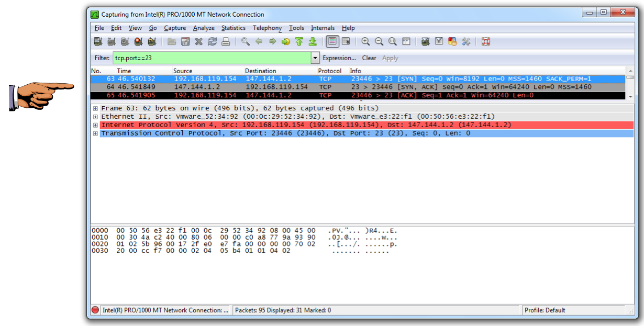The width and height of the screenshot is (644, 326).
Task: Zoom in packet text icon
Action: (365, 42)
